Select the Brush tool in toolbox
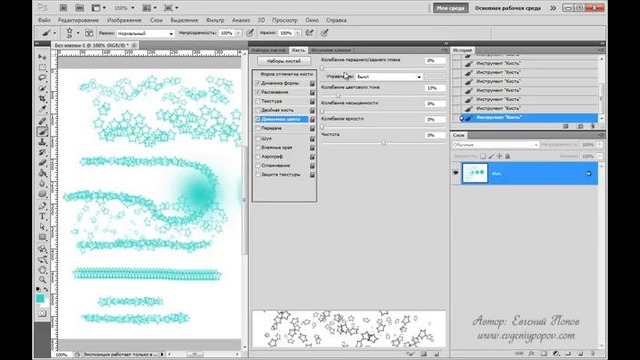This screenshot has width=640, height=360. tap(42, 131)
